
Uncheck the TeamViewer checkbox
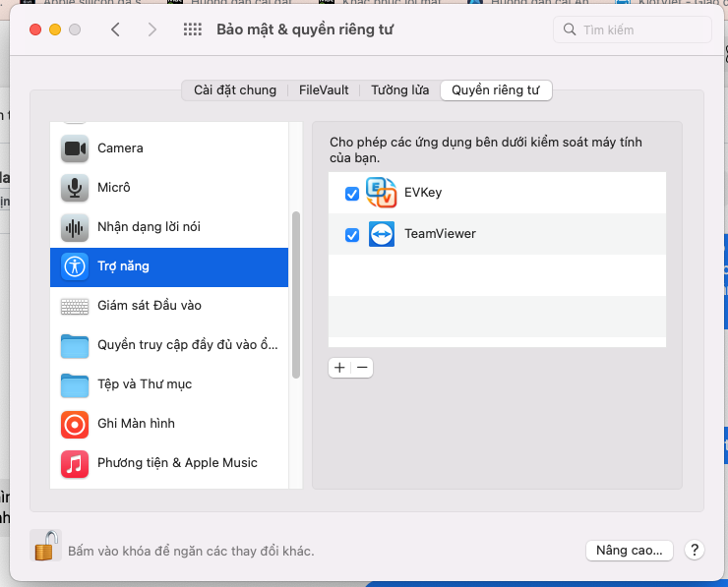coord(352,235)
